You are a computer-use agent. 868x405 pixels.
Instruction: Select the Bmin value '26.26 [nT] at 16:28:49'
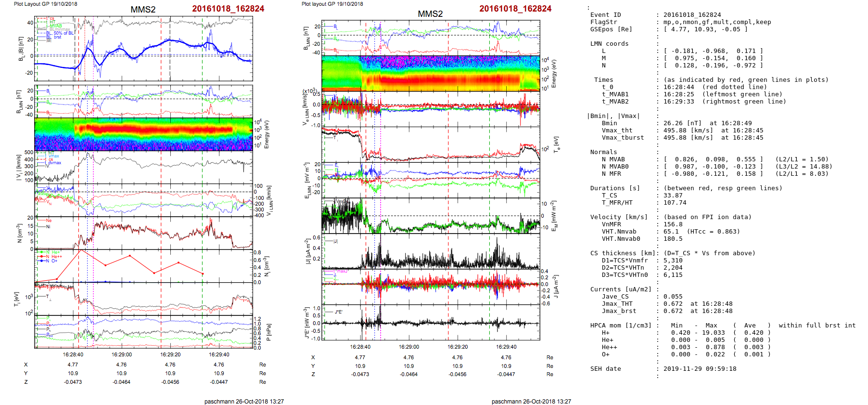707,123
